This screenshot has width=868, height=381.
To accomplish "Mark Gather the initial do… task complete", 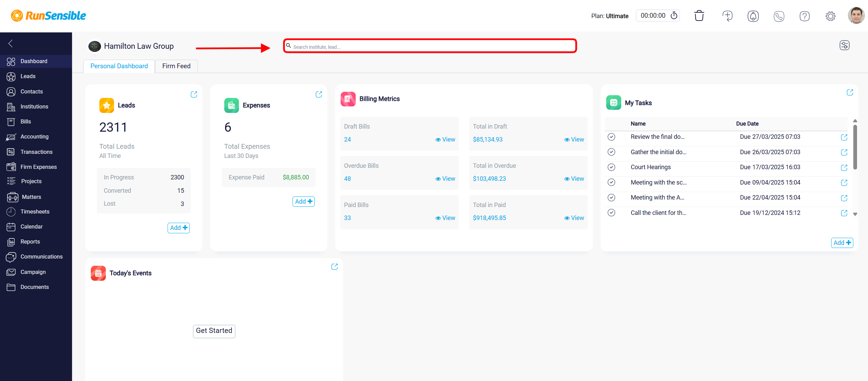I will [x=611, y=152].
